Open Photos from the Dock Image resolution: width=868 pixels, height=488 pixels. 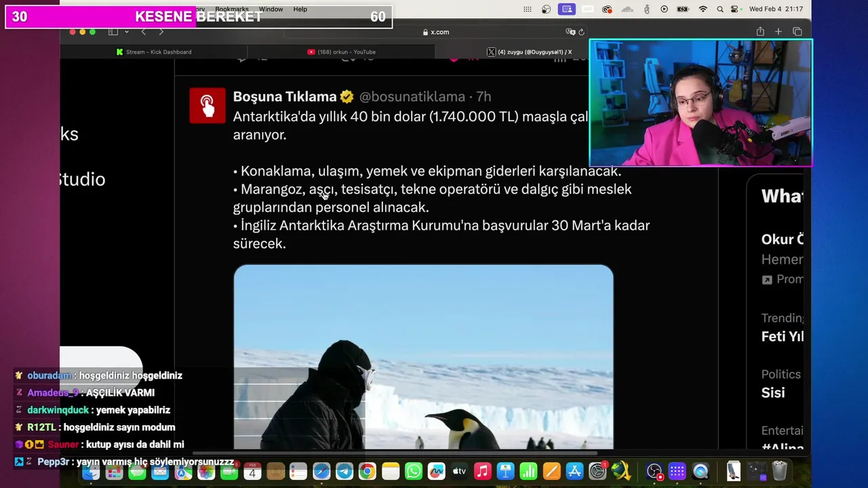tap(206, 471)
